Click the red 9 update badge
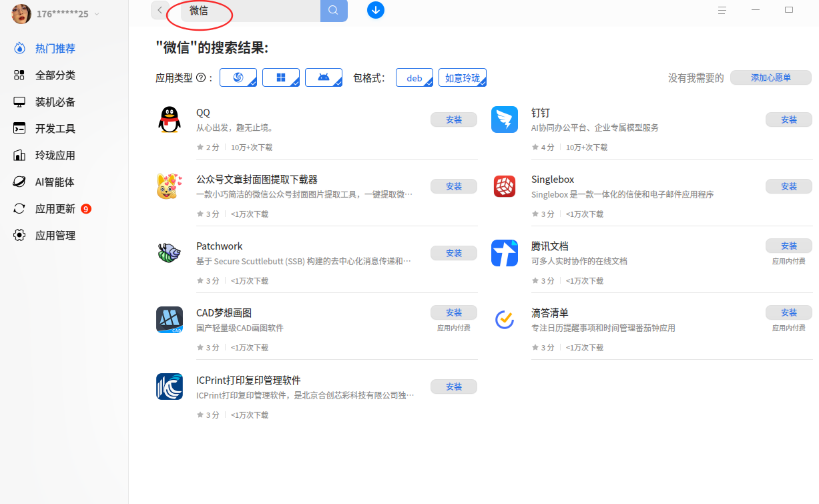This screenshot has height=504, width=819. tap(86, 209)
